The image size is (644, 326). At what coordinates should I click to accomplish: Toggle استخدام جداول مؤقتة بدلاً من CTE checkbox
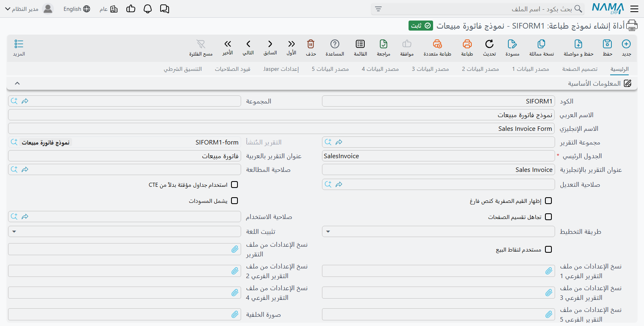235,185
